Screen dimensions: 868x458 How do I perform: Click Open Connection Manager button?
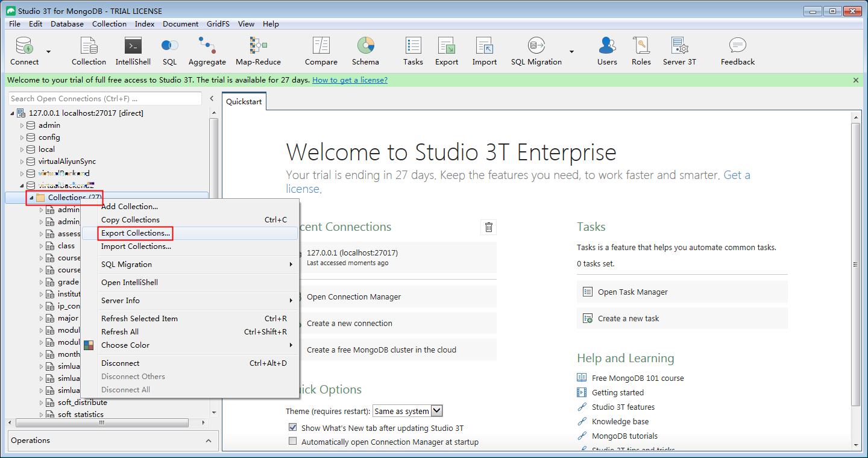[x=397, y=296]
